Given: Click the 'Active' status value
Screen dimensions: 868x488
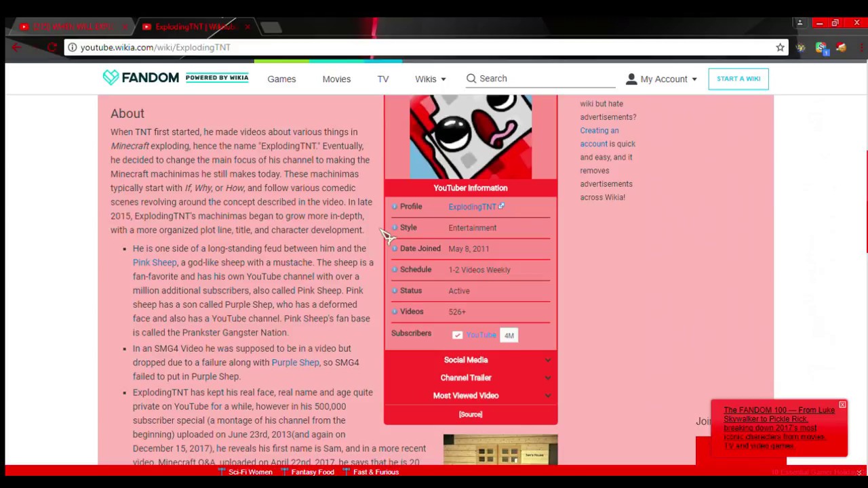Looking at the screenshot, I should pos(459,291).
